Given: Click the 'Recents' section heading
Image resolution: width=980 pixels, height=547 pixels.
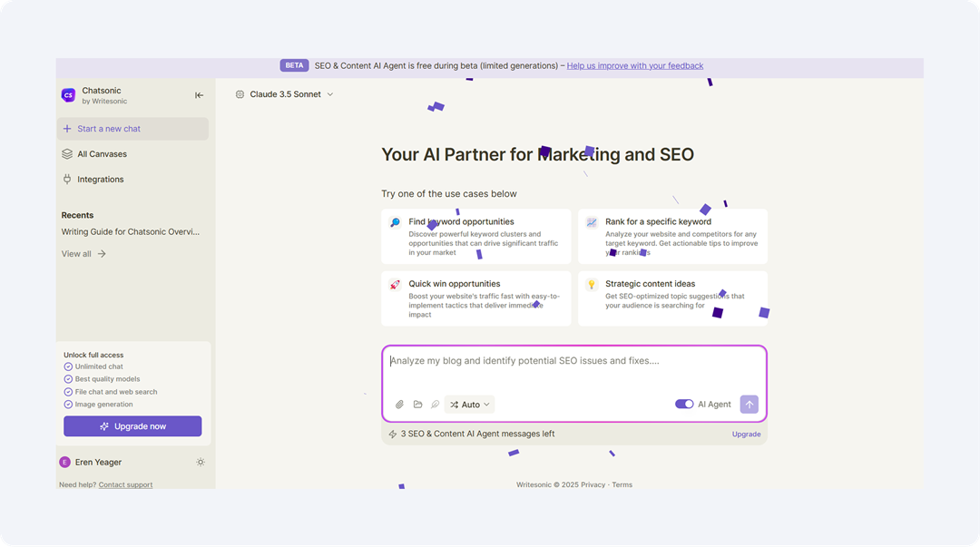Looking at the screenshot, I should click(x=77, y=215).
